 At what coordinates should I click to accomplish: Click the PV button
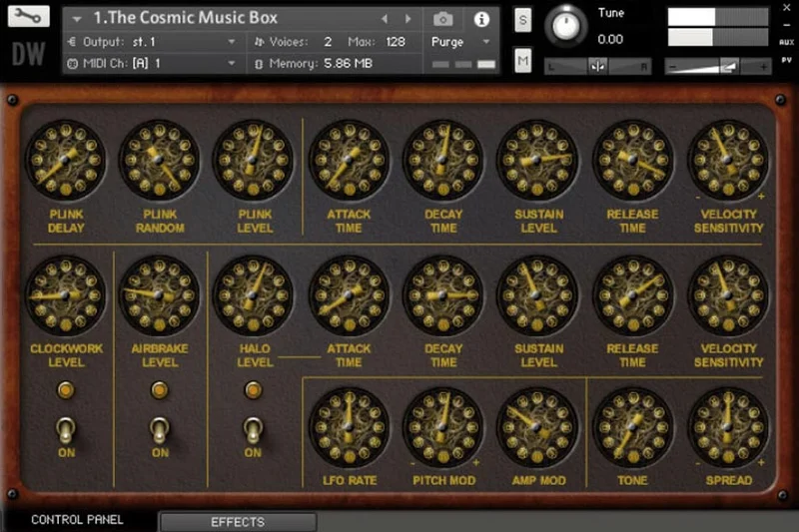[x=787, y=60]
